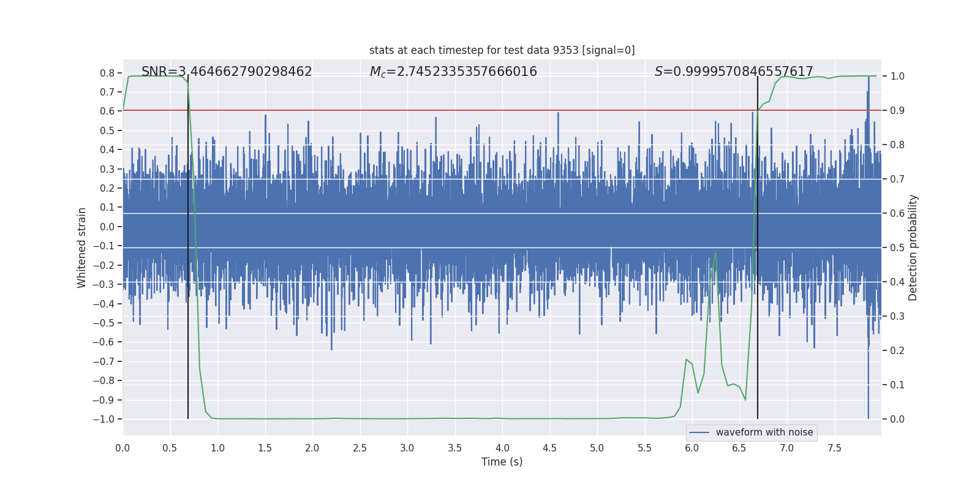Click the 7.0 tick on the Time axis
Screen dimensions: 980x490
[787, 448]
